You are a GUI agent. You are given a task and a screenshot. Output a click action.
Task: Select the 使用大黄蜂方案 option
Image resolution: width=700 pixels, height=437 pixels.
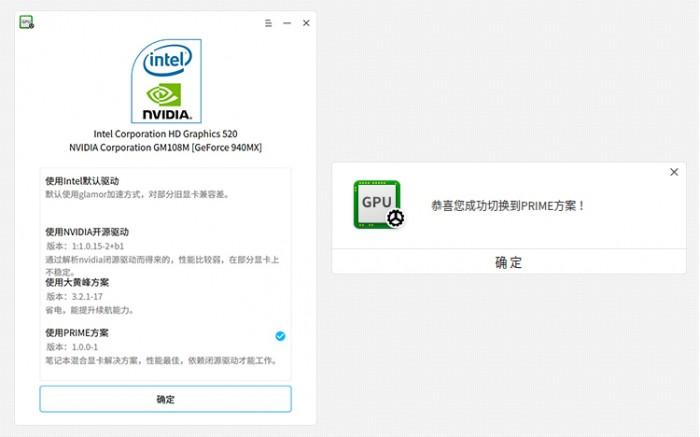click(165, 296)
